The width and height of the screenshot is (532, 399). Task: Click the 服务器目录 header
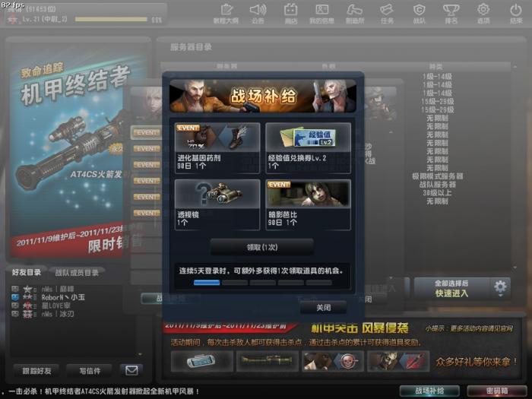click(x=191, y=47)
